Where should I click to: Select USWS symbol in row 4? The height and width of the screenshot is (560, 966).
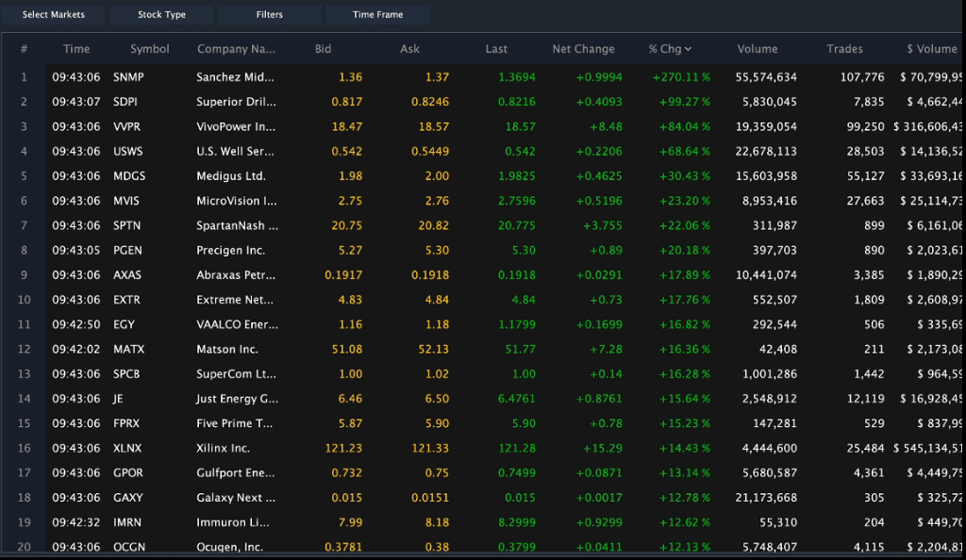click(x=127, y=152)
